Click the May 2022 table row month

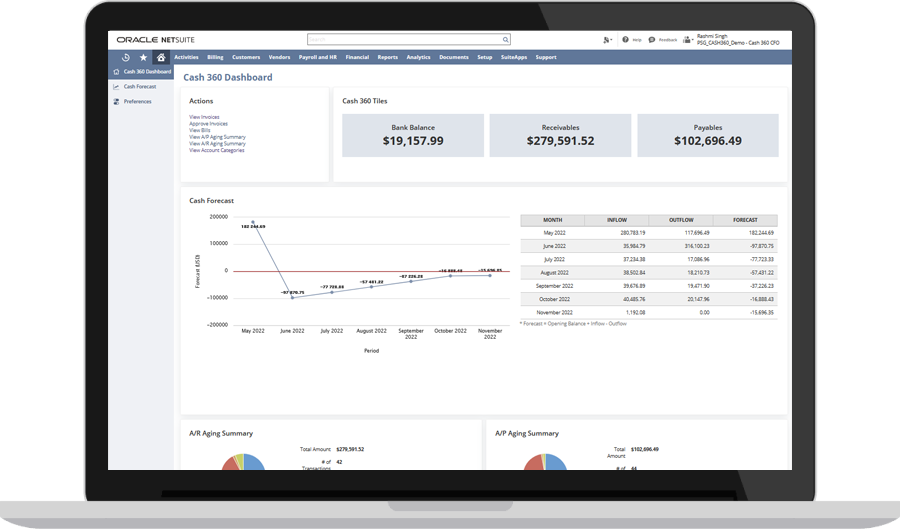pyautogui.click(x=554, y=233)
